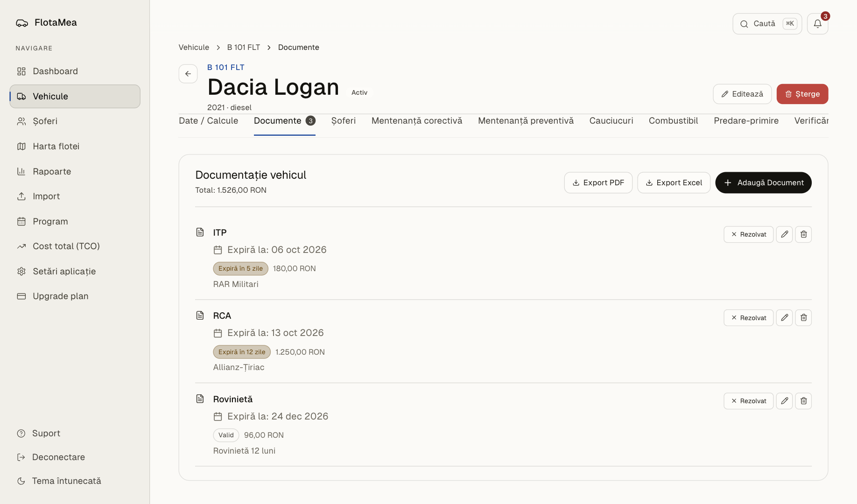Export documents to Excel
This screenshot has height=504, width=857.
(x=674, y=182)
